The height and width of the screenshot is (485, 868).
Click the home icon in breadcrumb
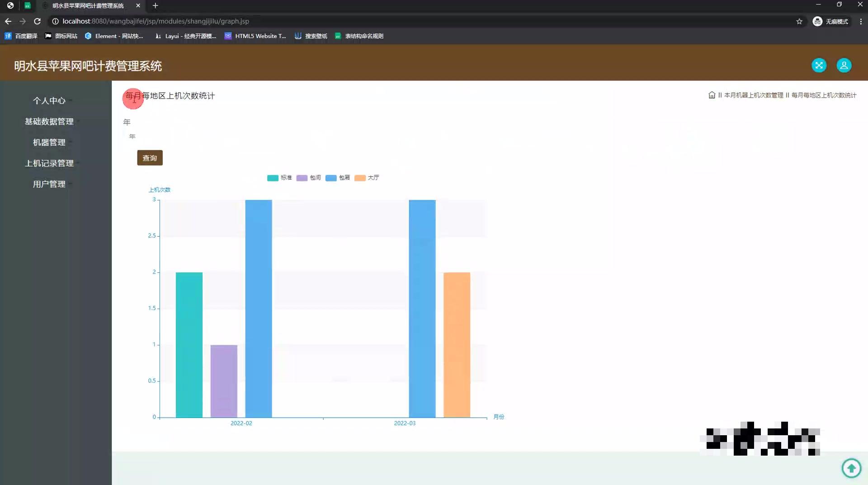(x=712, y=95)
